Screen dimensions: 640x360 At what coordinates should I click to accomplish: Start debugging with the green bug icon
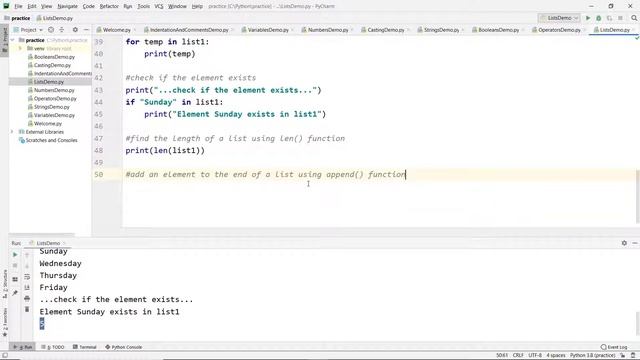(x=599, y=18)
